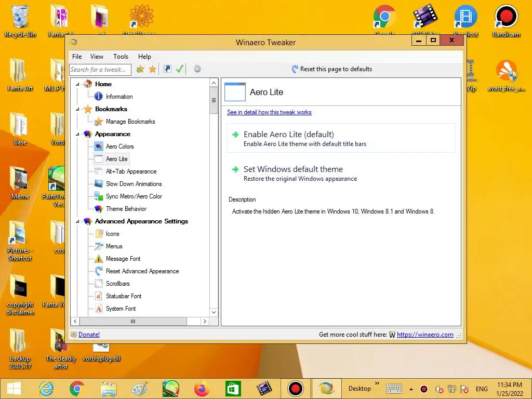
Task: Select Alt+Tab Appearance in the tree
Action: coord(131,171)
